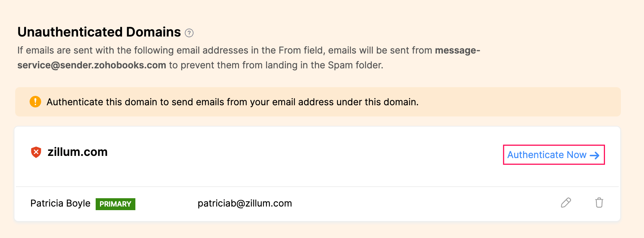
Task: Click the green PRIMARY badge
Action: click(116, 204)
